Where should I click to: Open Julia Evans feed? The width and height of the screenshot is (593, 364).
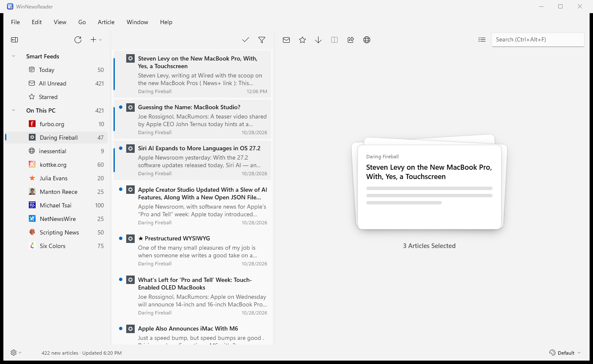[x=56, y=178]
